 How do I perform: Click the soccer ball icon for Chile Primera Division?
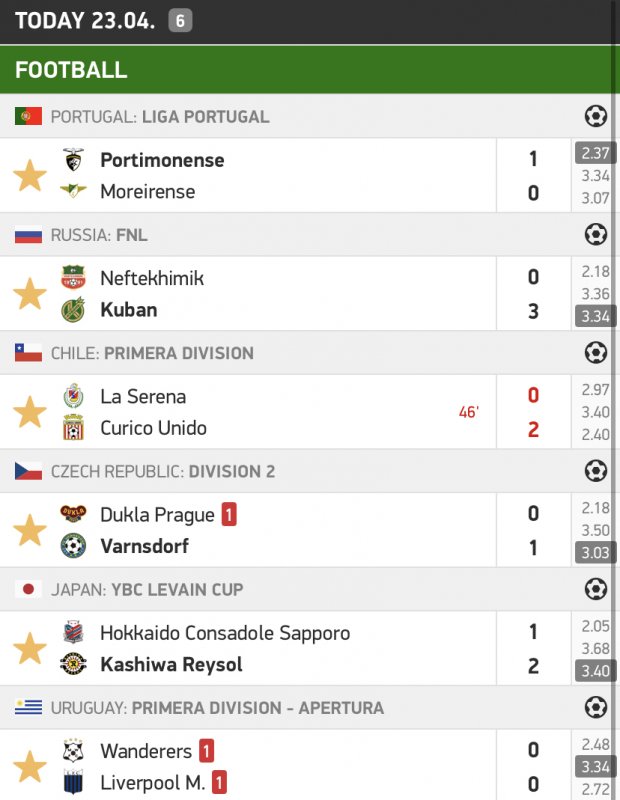click(x=596, y=353)
